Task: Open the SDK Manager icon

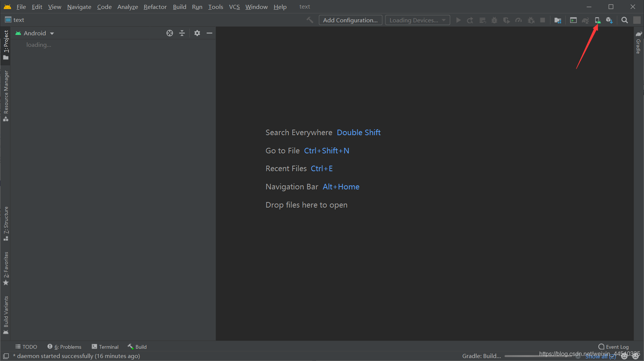Action: (x=609, y=20)
